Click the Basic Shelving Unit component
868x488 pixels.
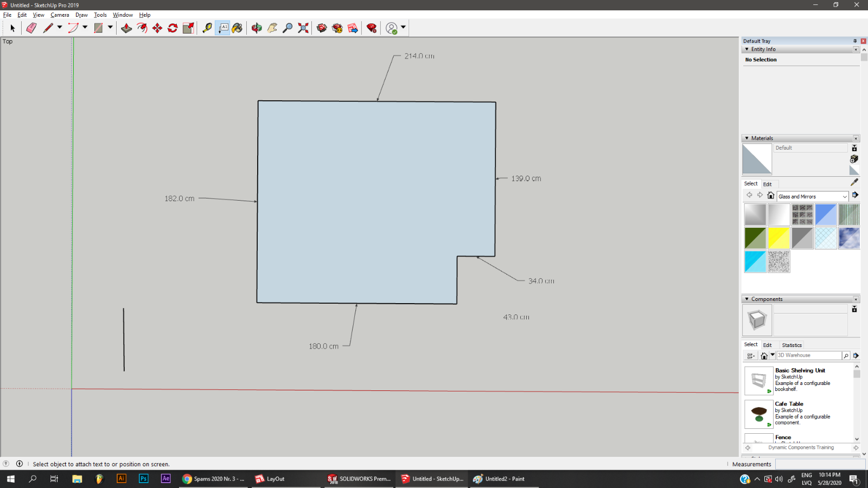[799, 380]
